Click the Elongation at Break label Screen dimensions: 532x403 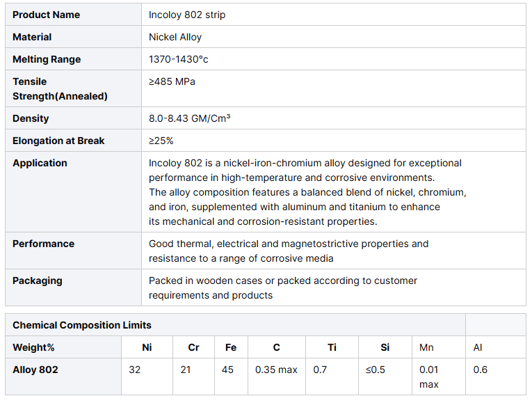(x=58, y=141)
